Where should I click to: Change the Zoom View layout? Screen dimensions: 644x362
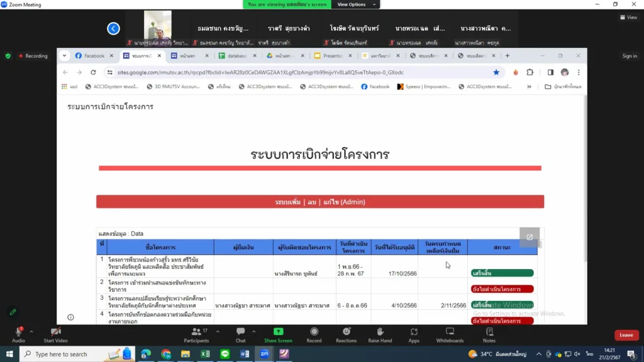pyautogui.click(x=629, y=17)
